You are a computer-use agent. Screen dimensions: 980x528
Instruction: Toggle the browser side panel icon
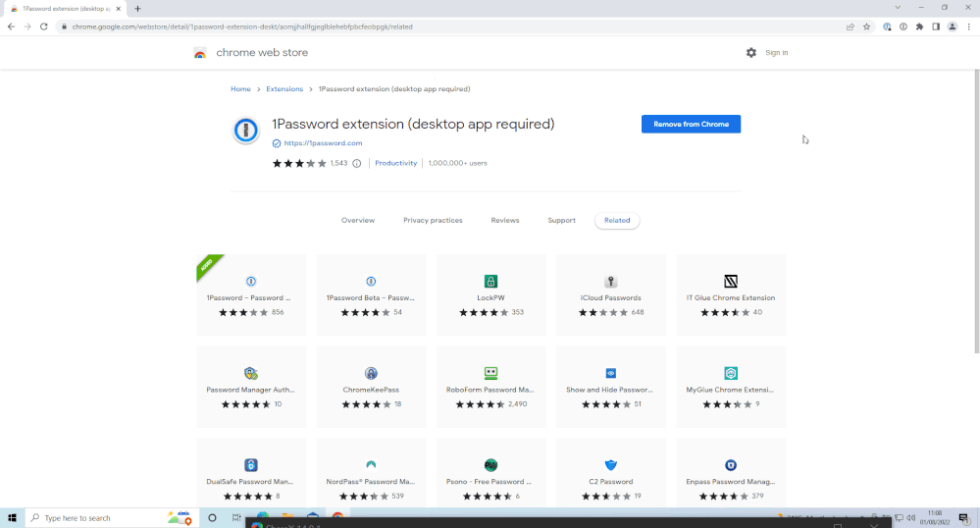[x=936, y=26]
